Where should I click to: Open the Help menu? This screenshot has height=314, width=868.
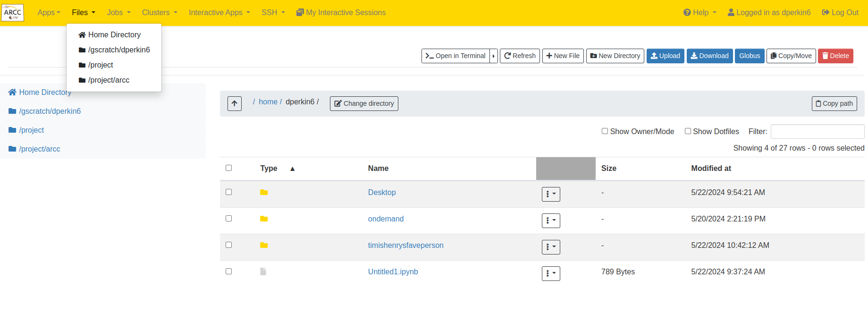click(700, 13)
